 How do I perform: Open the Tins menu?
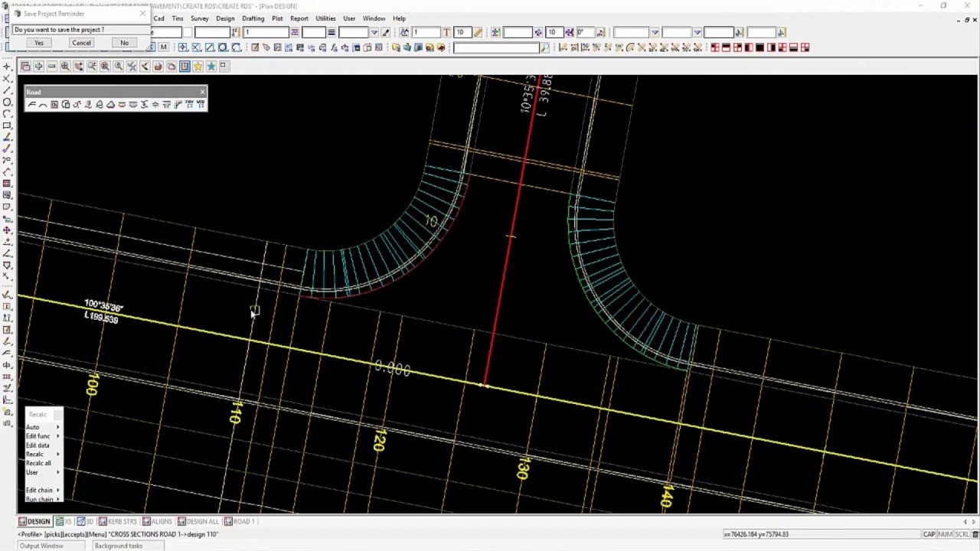[178, 18]
